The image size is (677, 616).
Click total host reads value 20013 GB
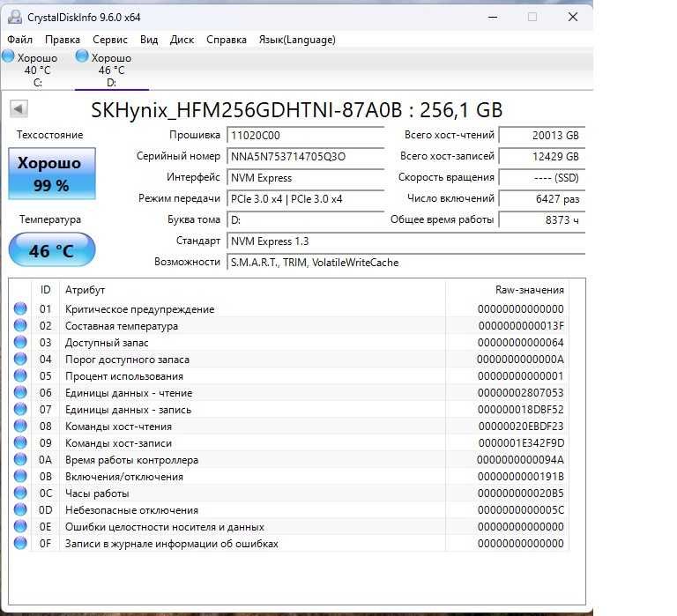click(x=542, y=135)
